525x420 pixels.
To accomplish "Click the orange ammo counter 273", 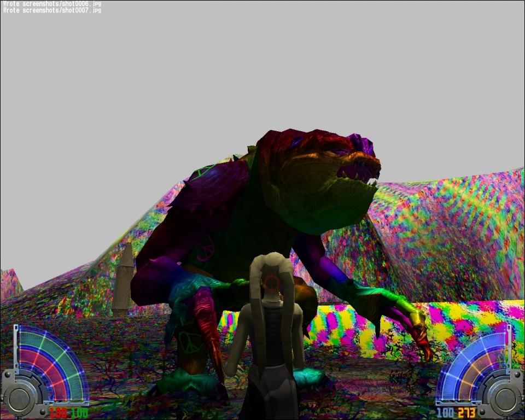I will pyautogui.click(x=466, y=413).
